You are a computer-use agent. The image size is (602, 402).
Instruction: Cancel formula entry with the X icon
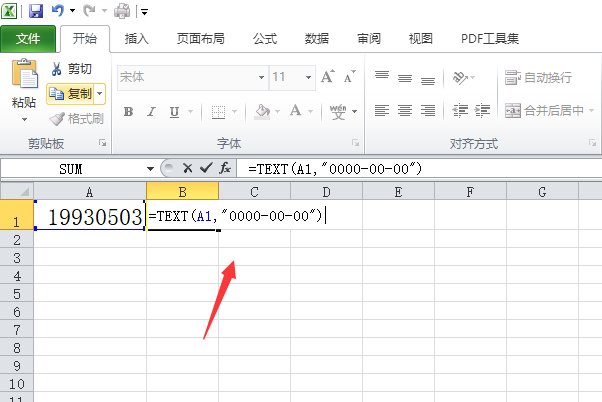pos(187,169)
